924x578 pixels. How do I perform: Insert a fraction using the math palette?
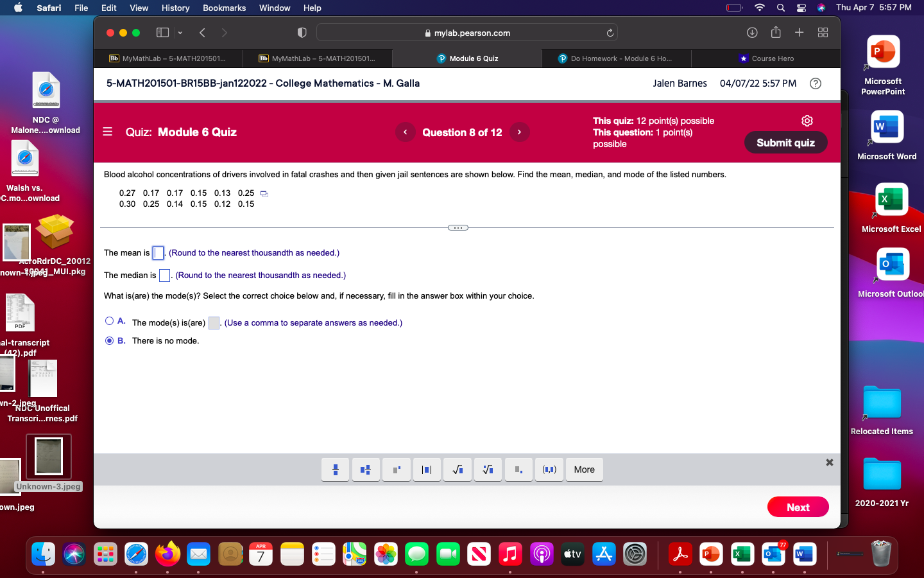tap(335, 469)
